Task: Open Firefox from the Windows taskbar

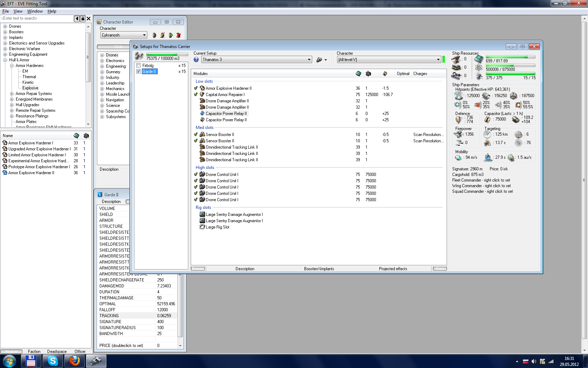Action: tap(74, 361)
